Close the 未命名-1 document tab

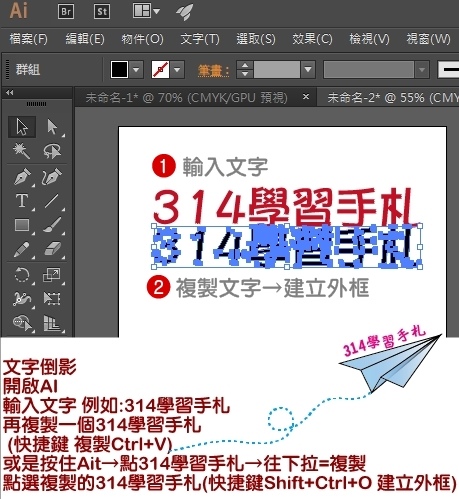pyautogui.click(x=306, y=97)
